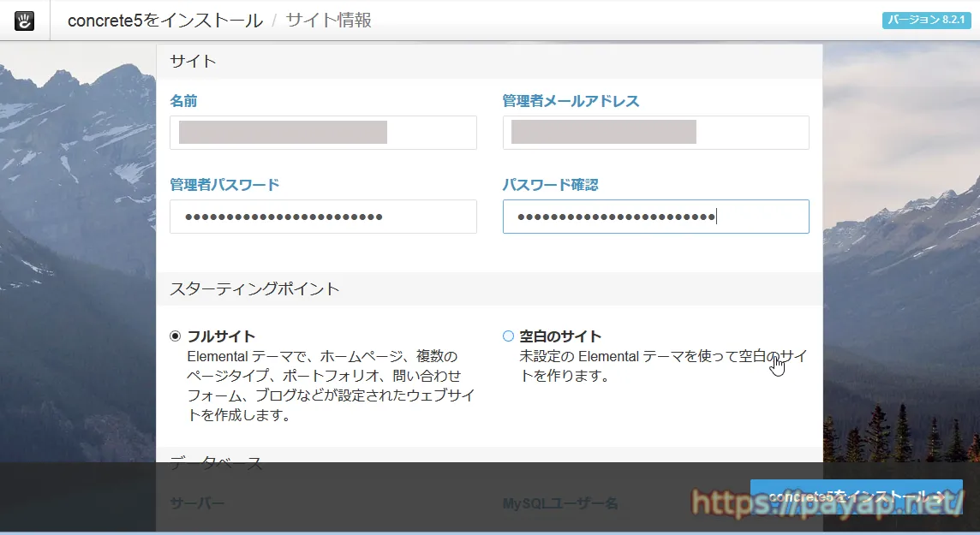The width and height of the screenshot is (980, 535).
Task: Click the フルサイト description paragraph
Action: (x=330, y=385)
